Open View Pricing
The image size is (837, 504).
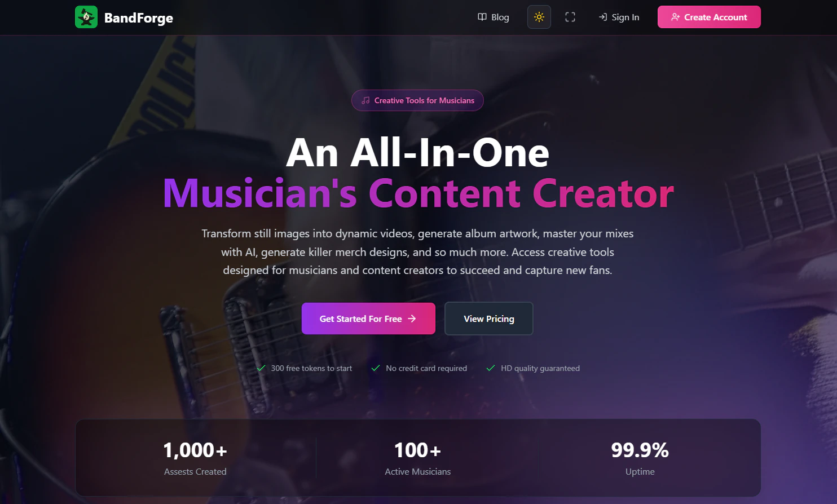(x=488, y=319)
